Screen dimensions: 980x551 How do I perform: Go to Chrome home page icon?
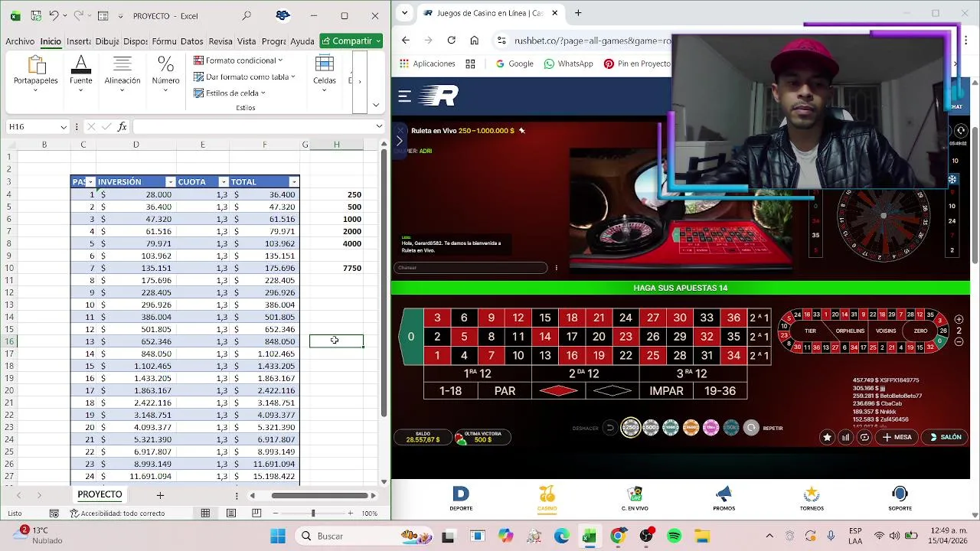coord(475,41)
